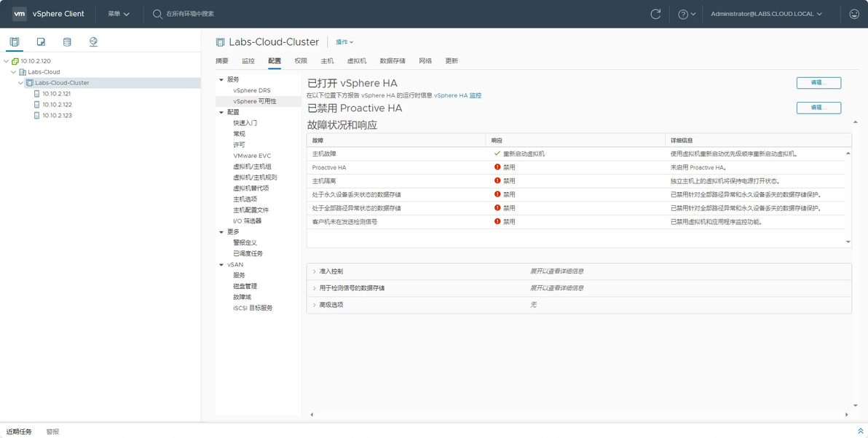The height and width of the screenshot is (438, 868).
Task: Click the search magnifier icon
Action: pyautogui.click(x=157, y=14)
